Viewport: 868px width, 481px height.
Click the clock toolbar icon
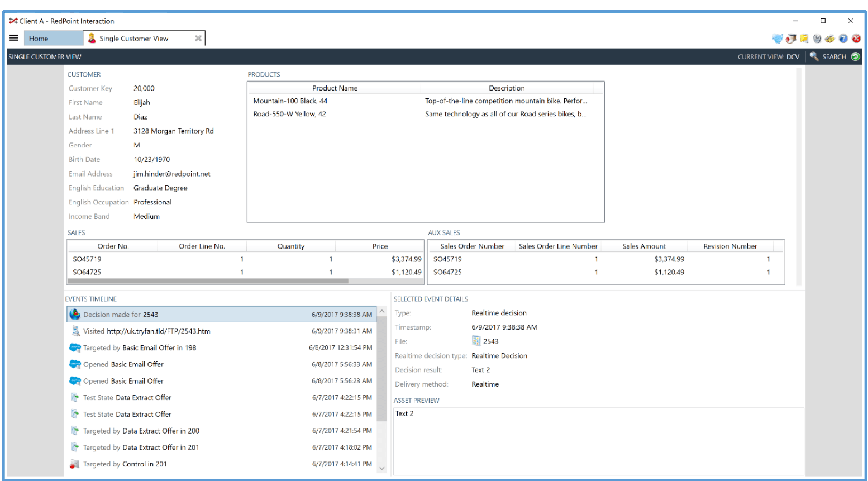[x=817, y=39]
